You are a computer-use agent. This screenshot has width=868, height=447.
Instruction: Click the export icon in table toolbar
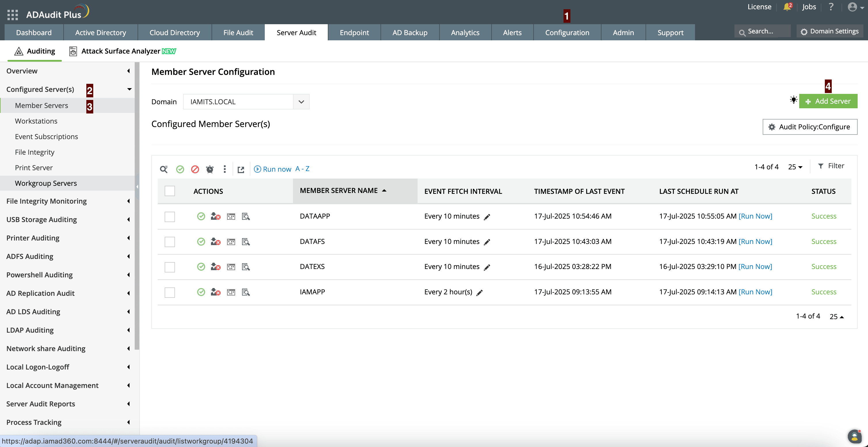click(x=241, y=170)
